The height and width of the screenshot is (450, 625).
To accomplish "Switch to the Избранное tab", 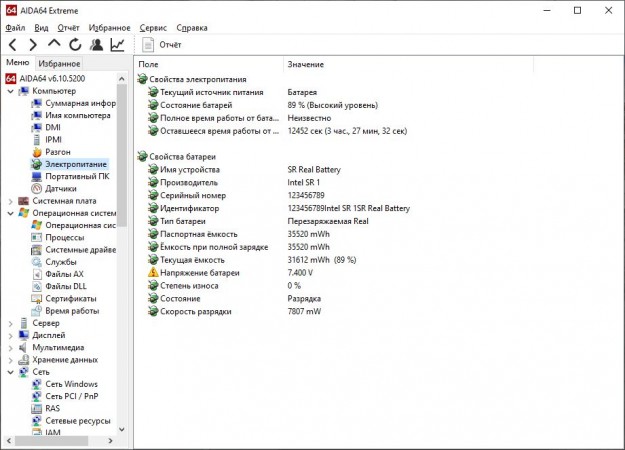I will tap(59, 63).
